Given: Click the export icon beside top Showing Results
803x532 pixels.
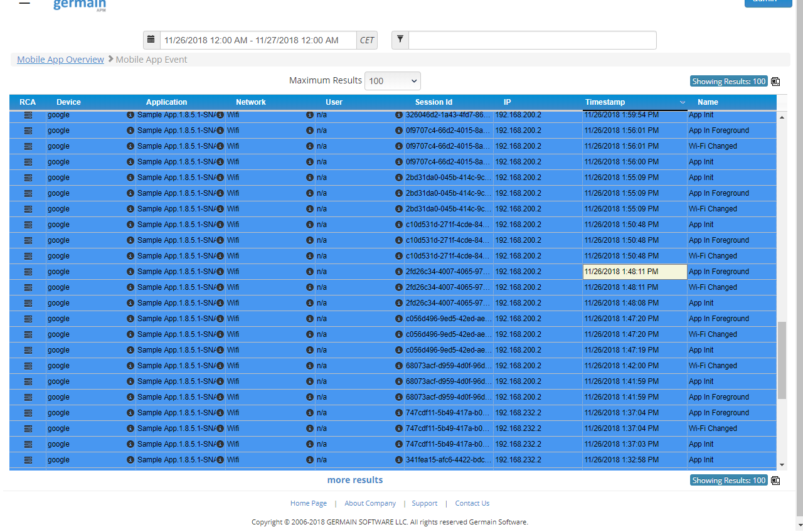Looking at the screenshot, I should (x=775, y=82).
